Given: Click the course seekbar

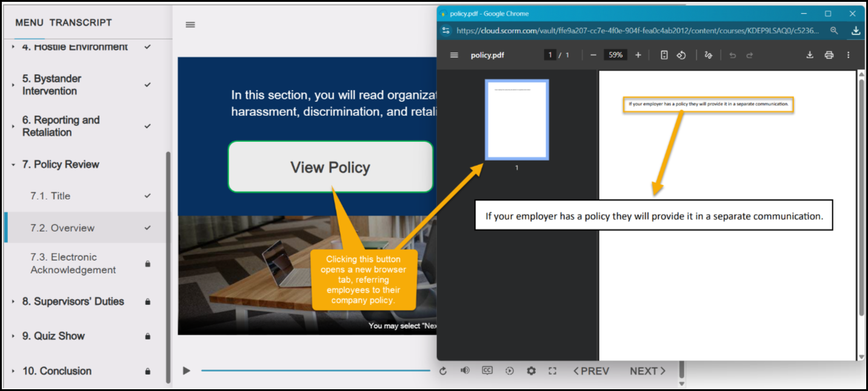Looking at the screenshot, I should click(315, 370).
